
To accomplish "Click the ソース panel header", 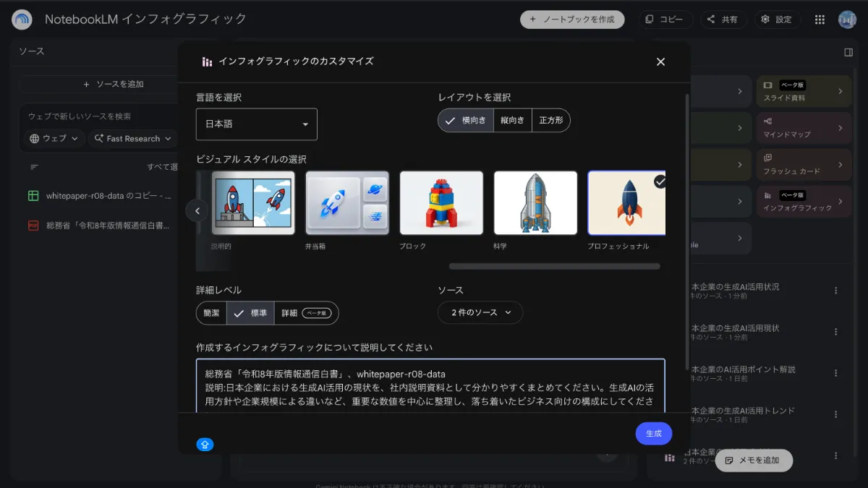I will click(32, 51).
